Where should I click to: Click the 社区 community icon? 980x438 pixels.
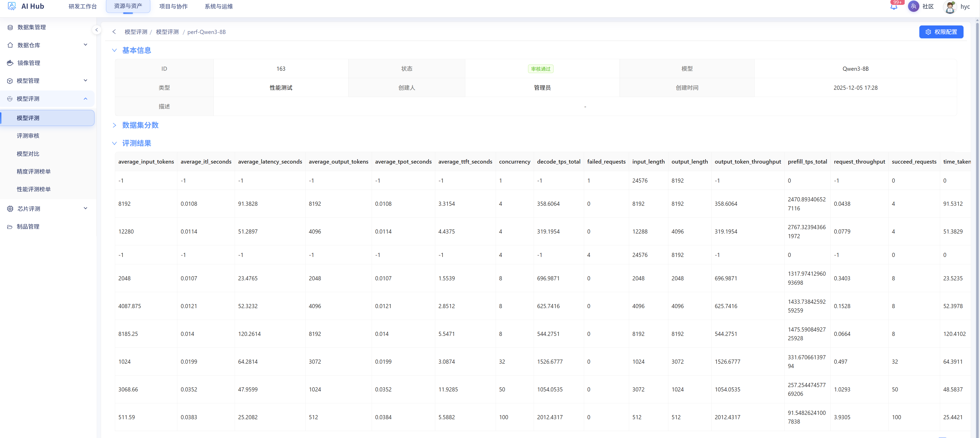click(x=913, y=6)
